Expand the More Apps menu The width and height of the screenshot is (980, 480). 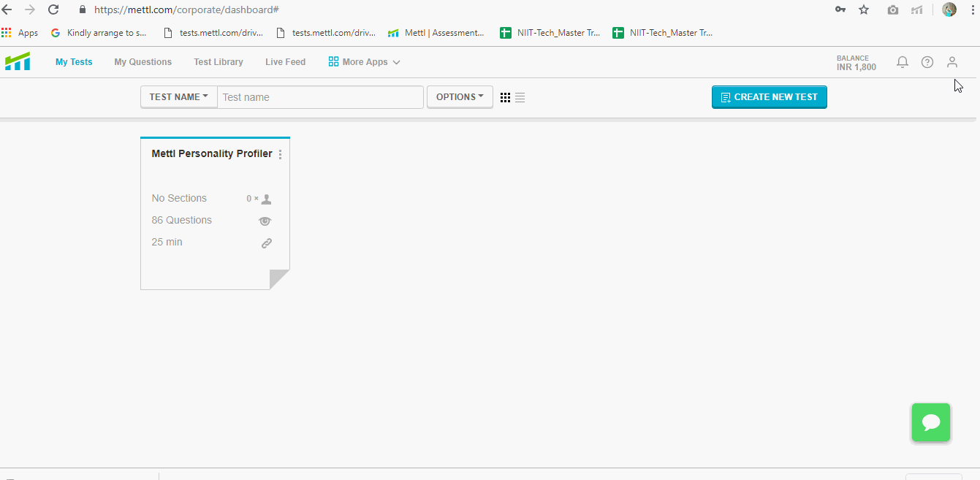364,62
